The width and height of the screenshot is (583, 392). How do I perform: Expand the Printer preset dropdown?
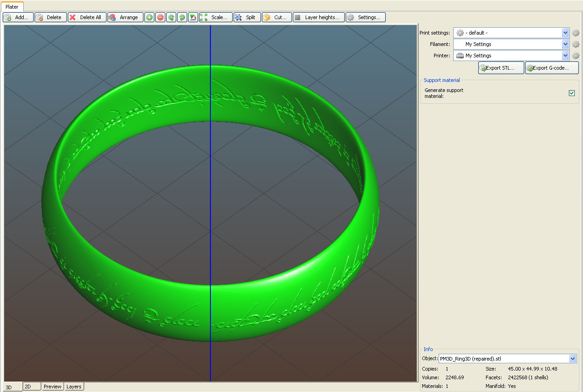tap(565, 56)
